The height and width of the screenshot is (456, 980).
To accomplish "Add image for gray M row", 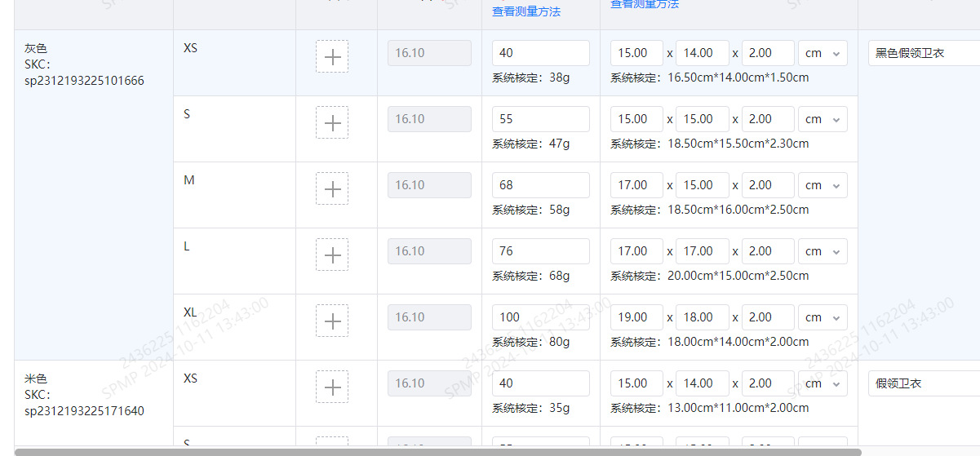I will (x=332, y=188).
